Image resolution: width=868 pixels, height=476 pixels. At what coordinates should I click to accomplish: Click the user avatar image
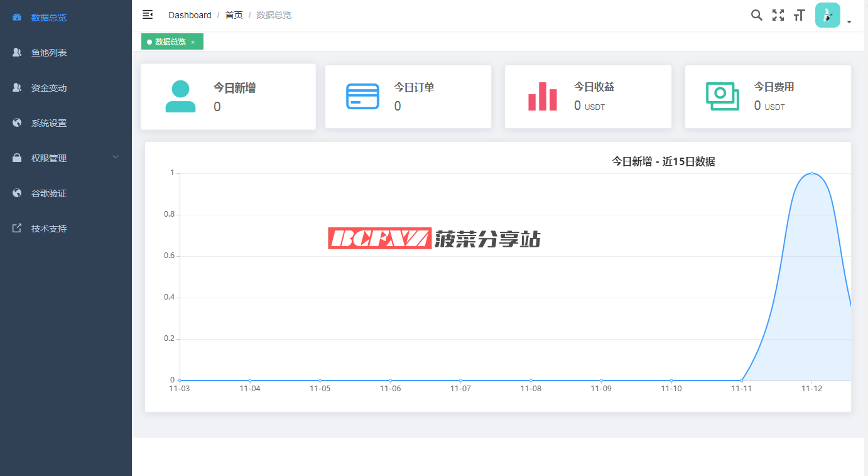coord(827,15)
